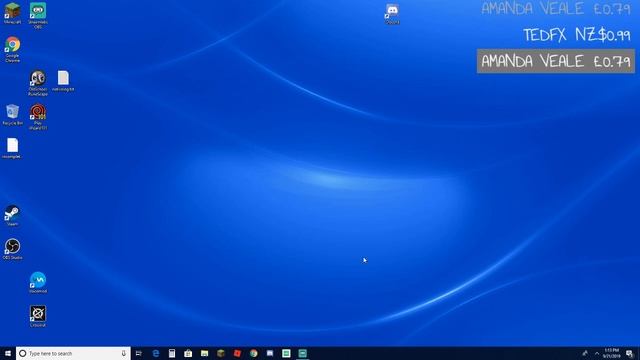Select the text file next to RuneScape
The height and width of the screenshot is (360, 640).
pyautogui.click(x=63, y=80)
